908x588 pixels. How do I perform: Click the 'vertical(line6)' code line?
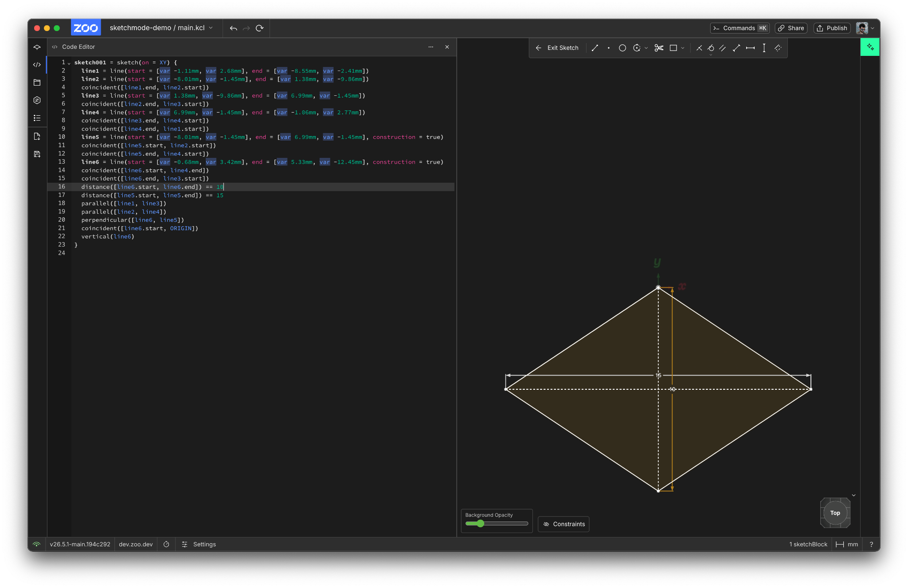[108, 237]
